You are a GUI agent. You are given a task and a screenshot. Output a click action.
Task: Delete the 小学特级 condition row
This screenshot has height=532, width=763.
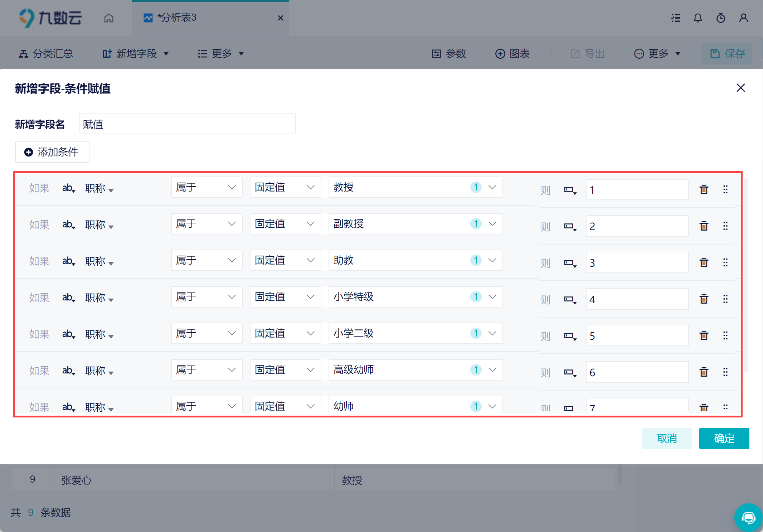point(704,299)
